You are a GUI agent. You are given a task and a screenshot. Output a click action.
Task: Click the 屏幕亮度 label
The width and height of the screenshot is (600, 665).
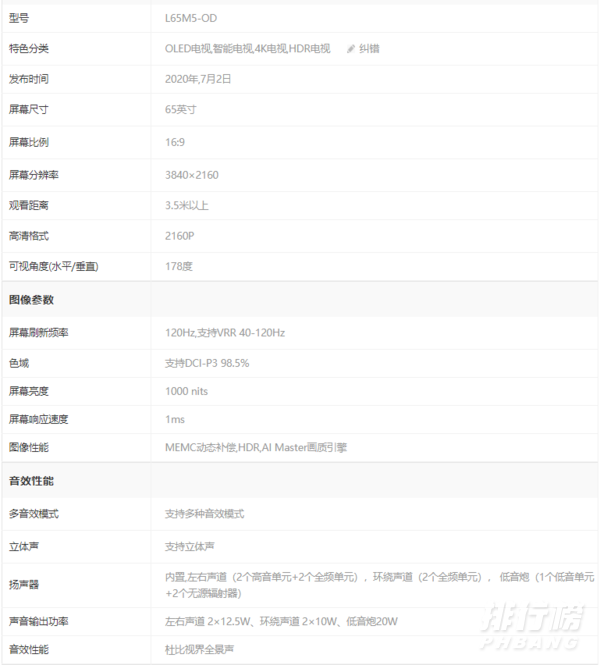pyautogui.click(x=29, y=391)
